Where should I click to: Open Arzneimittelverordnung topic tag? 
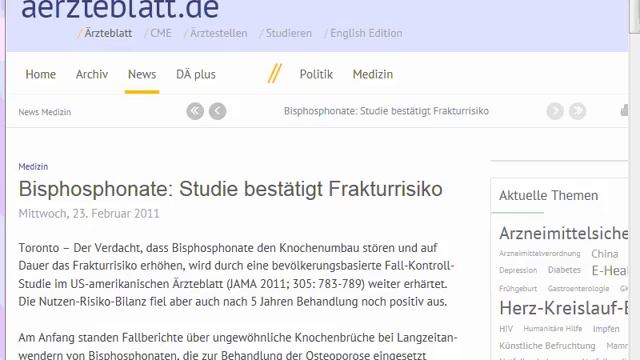coord(539,253)
